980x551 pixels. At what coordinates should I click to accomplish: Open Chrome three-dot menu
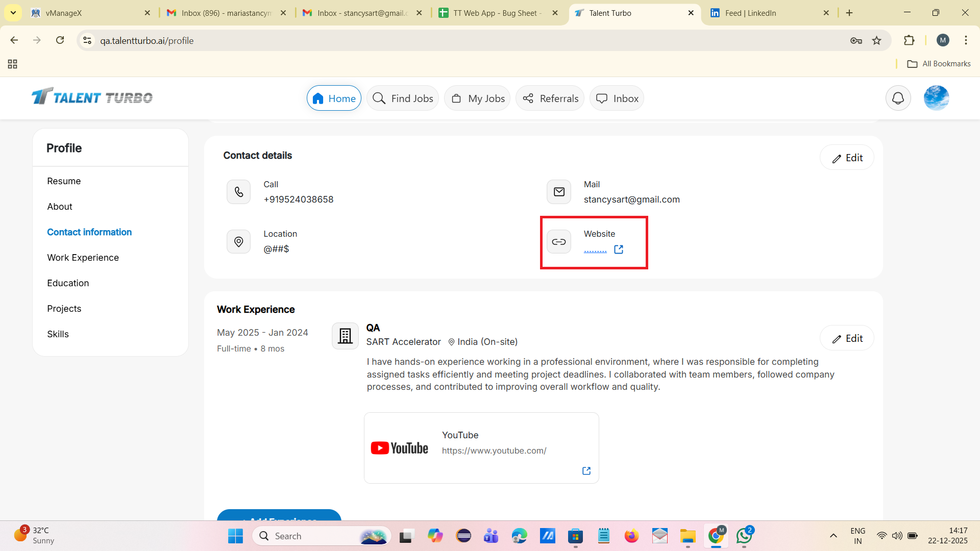[x=966, y=40]
